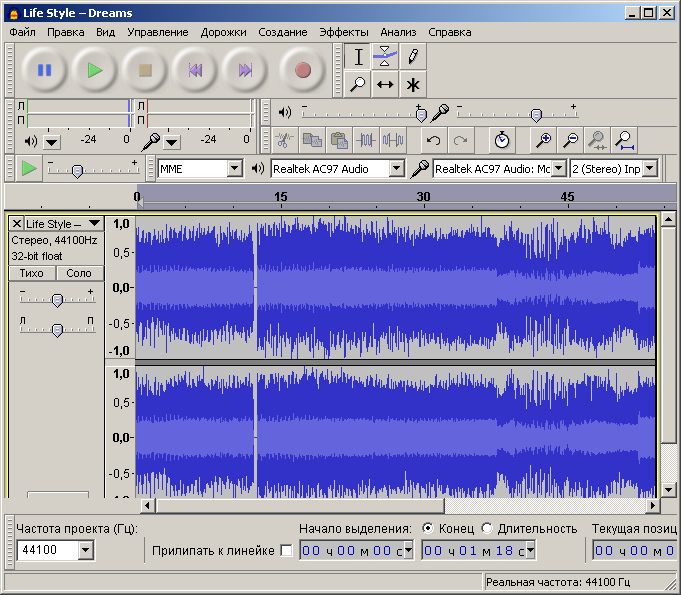Image resolution: width=681 pixels, height=595 pixels.
Task: Click the Undo arrow icon
Action: click(433, 140)
